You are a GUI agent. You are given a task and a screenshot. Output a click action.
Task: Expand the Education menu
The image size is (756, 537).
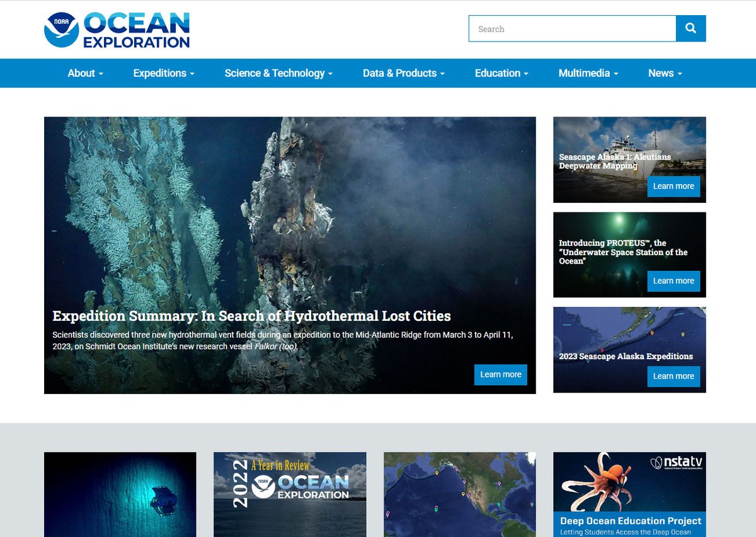coord(501,73)
